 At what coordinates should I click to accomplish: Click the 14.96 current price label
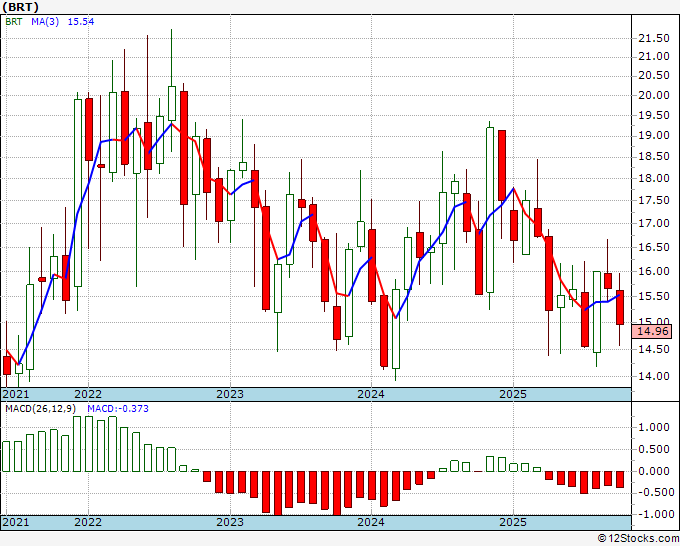pyautogui.click(x=653, y=331)
